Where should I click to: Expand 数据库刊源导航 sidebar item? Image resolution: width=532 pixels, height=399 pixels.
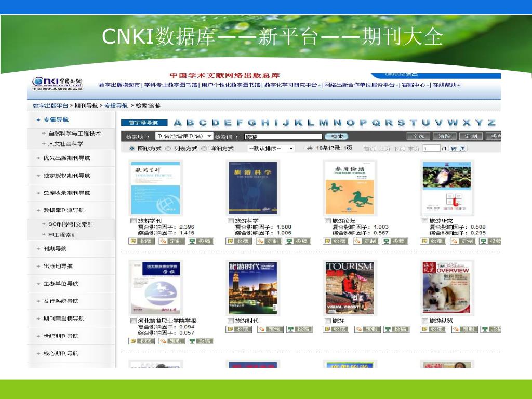(x=64, y=210)
